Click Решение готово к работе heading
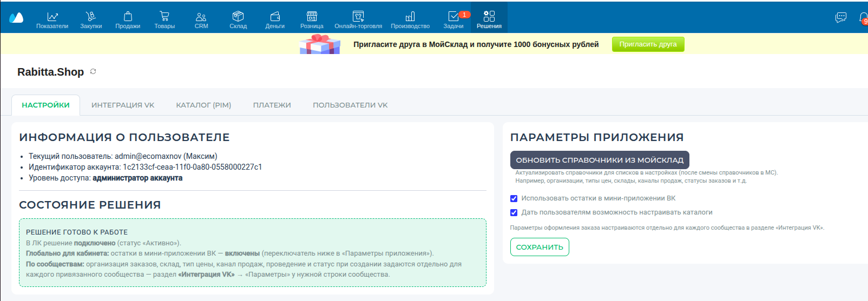868x301 pixels. (77, 232)
